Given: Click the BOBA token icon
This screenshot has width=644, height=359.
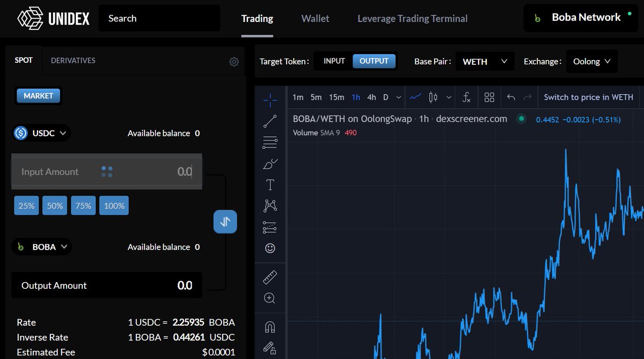Looking at the screenshot, I should (21, 247).
